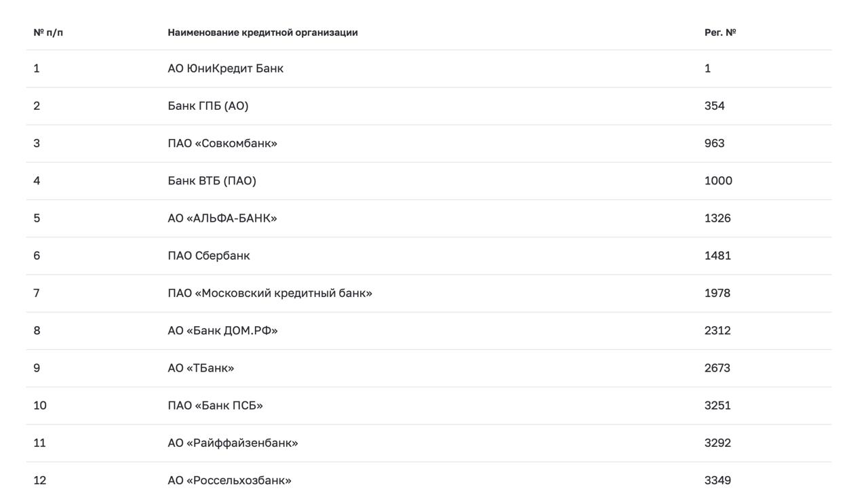868x499 pixels.
Task: Click the ПАО Сбербанк name cell
Action: pos(209,256)
